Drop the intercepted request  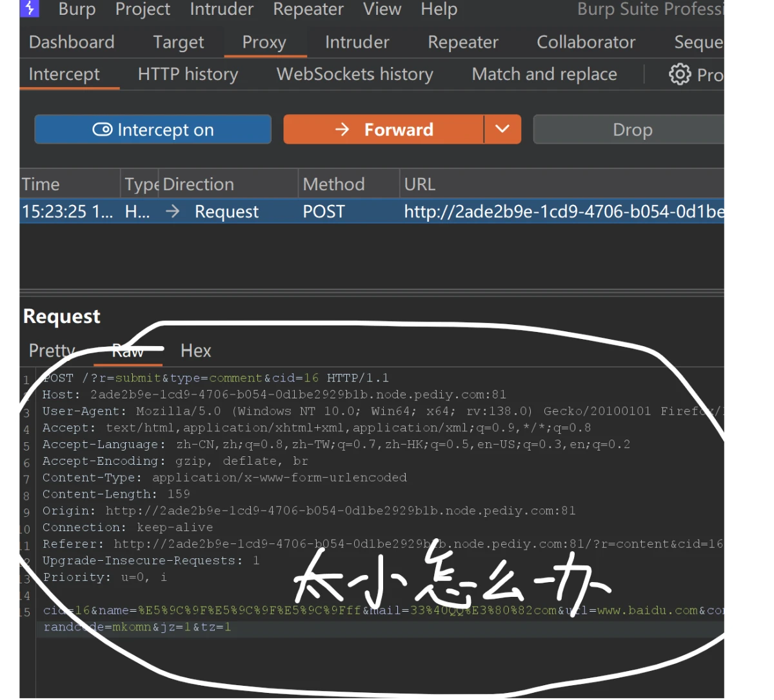coord(632,130)
